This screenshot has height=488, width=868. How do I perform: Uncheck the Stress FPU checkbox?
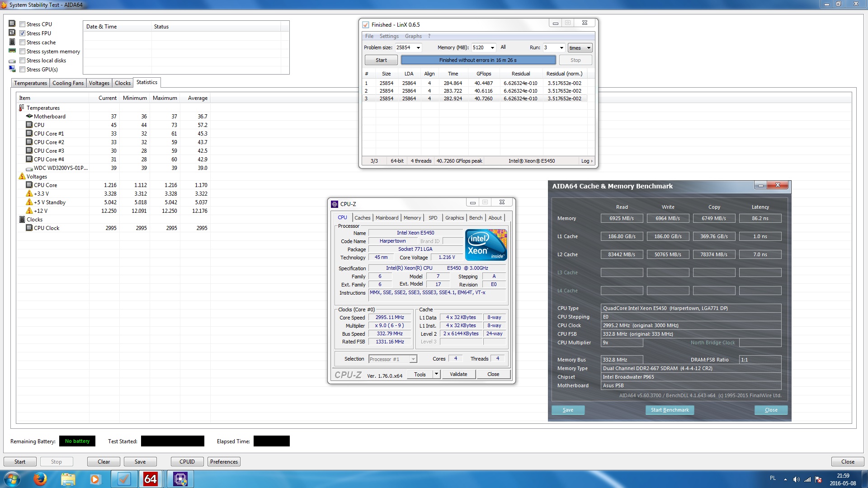pyautogui.click(x=23, y=33)
